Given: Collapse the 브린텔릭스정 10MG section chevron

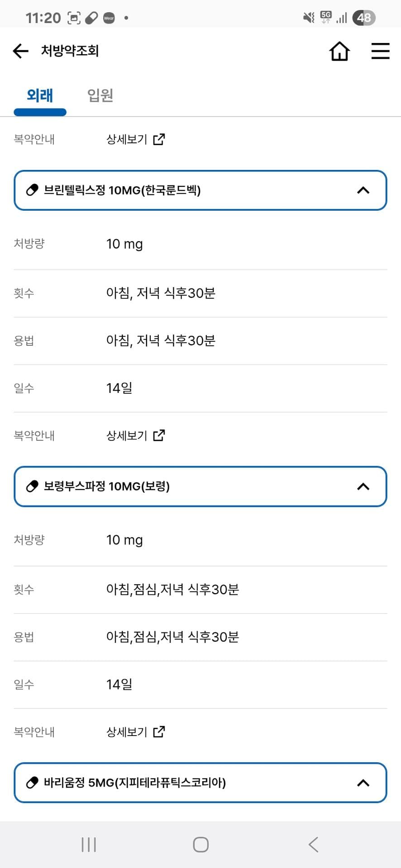Looking at the screenshot, I should coord(363,190).
